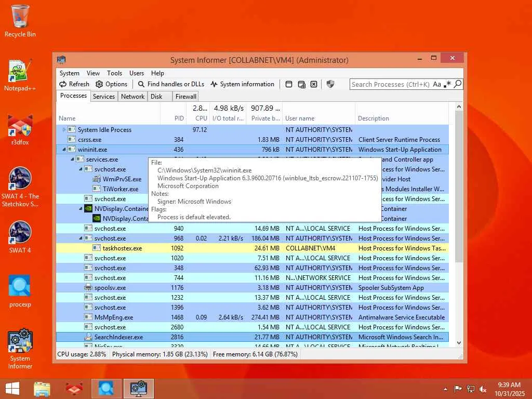The width and height of the screenshot is (532, 399).
Task: Open the Tools menu
Action: [114, 73]
